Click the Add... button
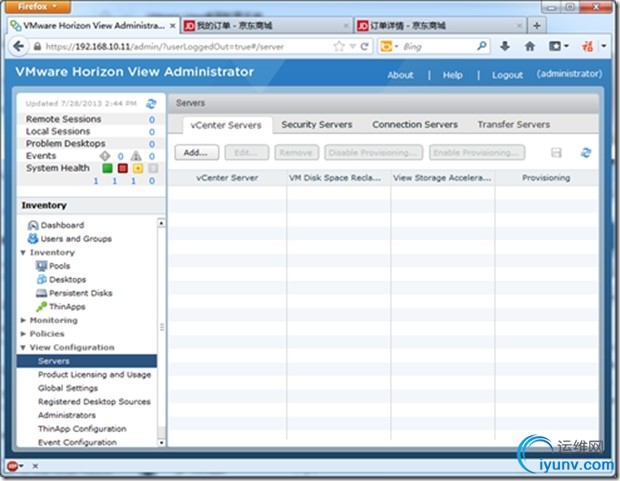Screen dimensions: 620x481 coord(197,153)
